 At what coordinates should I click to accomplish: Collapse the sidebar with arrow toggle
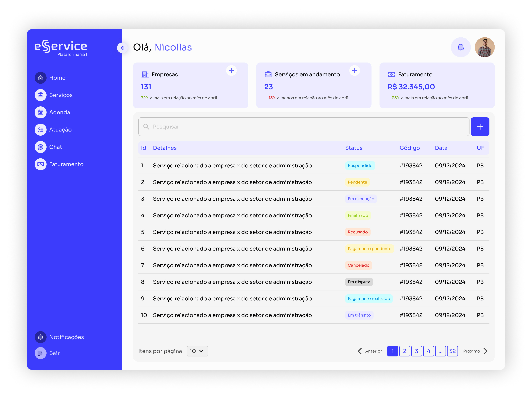[122, 48]
